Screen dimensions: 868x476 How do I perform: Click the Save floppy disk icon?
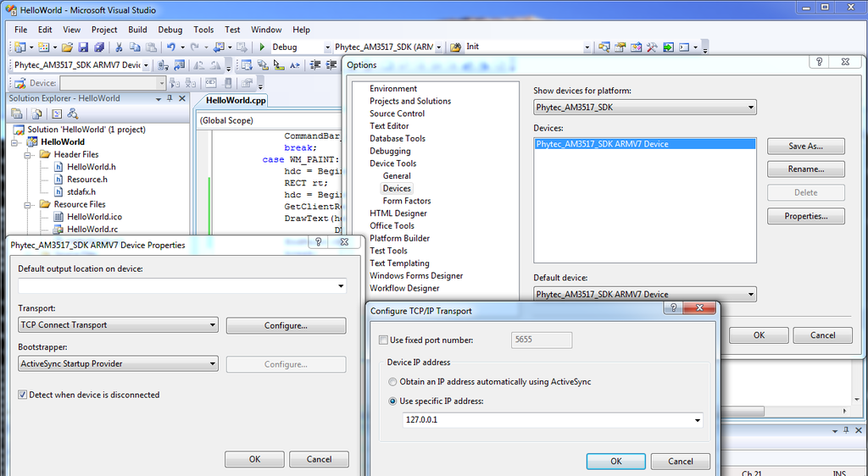83,47
